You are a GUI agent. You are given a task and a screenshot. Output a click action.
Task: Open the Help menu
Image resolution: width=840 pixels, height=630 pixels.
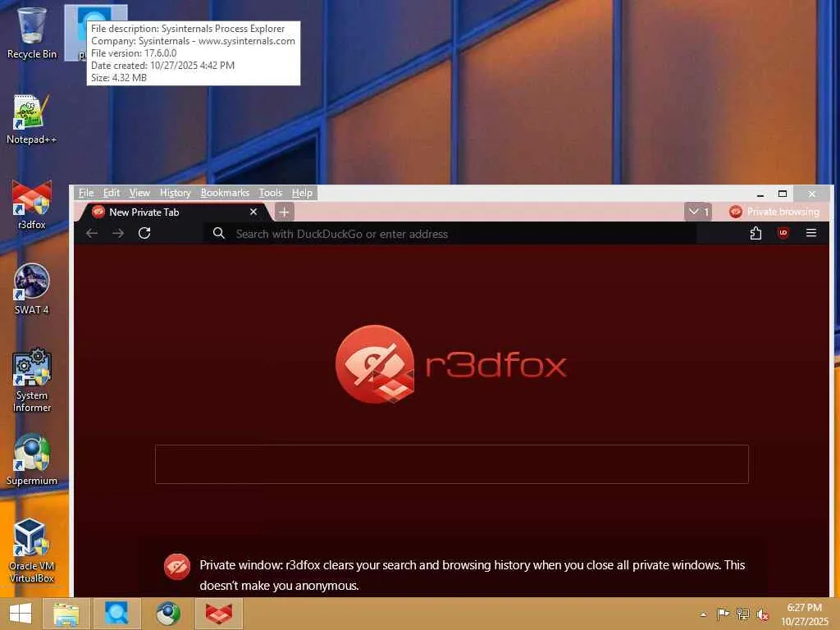(x=302, y=193)
